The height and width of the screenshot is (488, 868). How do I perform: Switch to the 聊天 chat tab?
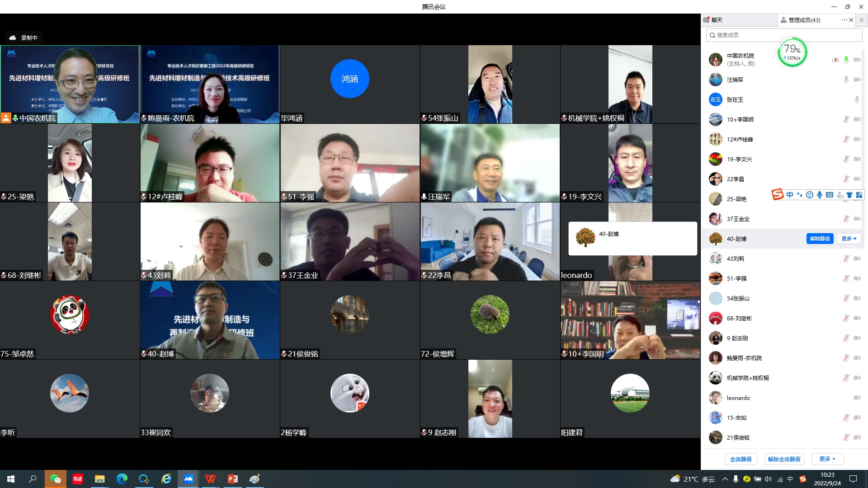(x=717, y=20)
